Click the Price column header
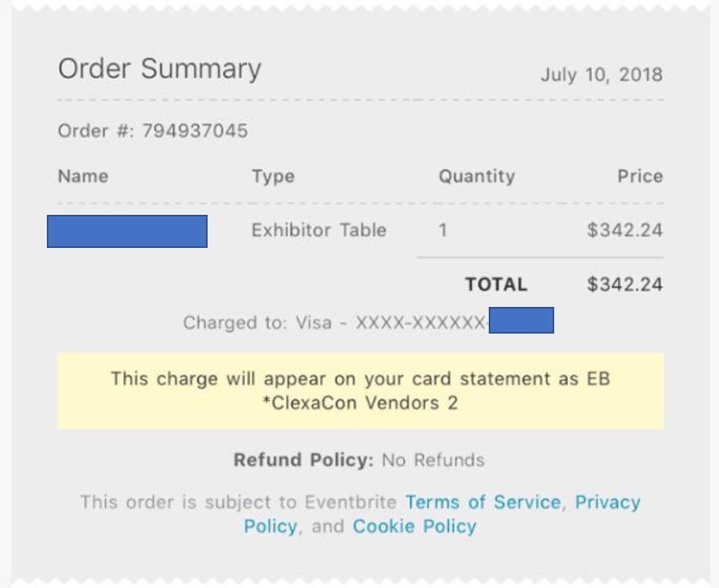Screen dimensions: 719x588 point(640,176)
